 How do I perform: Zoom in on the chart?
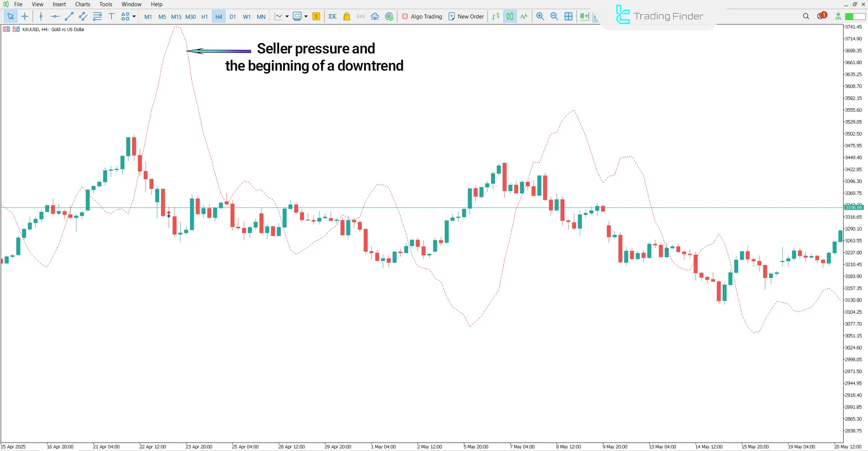[x=540, y=16]
